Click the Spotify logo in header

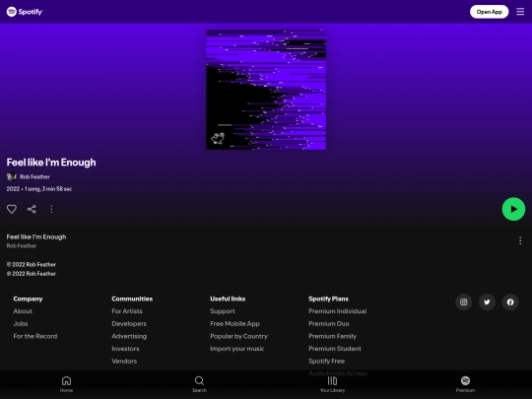pyautogui.click(x=25, y=12)
